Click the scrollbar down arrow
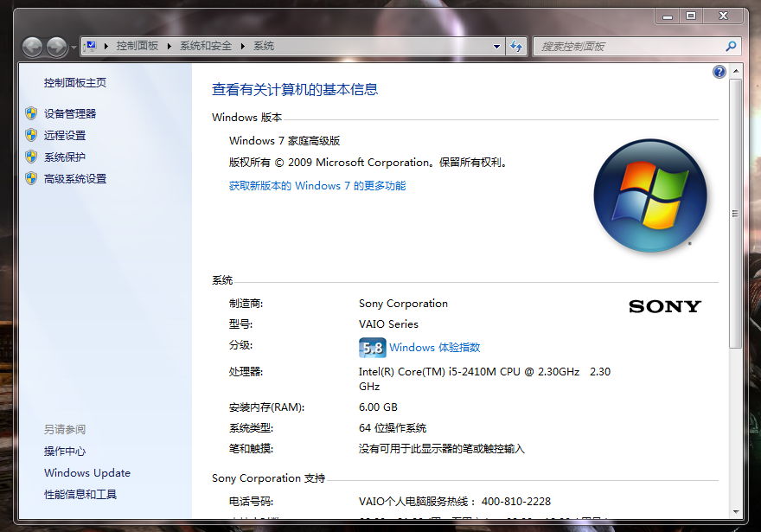 736,511
